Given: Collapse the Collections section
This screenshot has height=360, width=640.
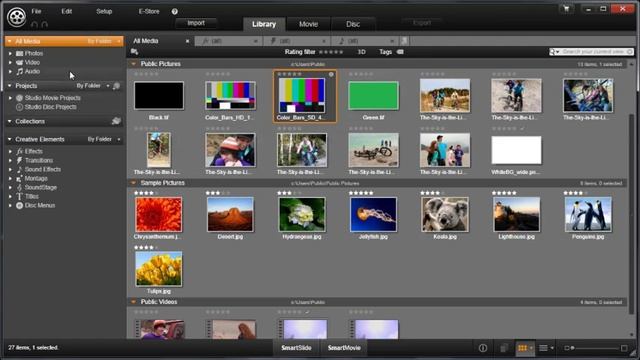Looking at the screenshot, I should pyautogui.click(x=10, y=121).
